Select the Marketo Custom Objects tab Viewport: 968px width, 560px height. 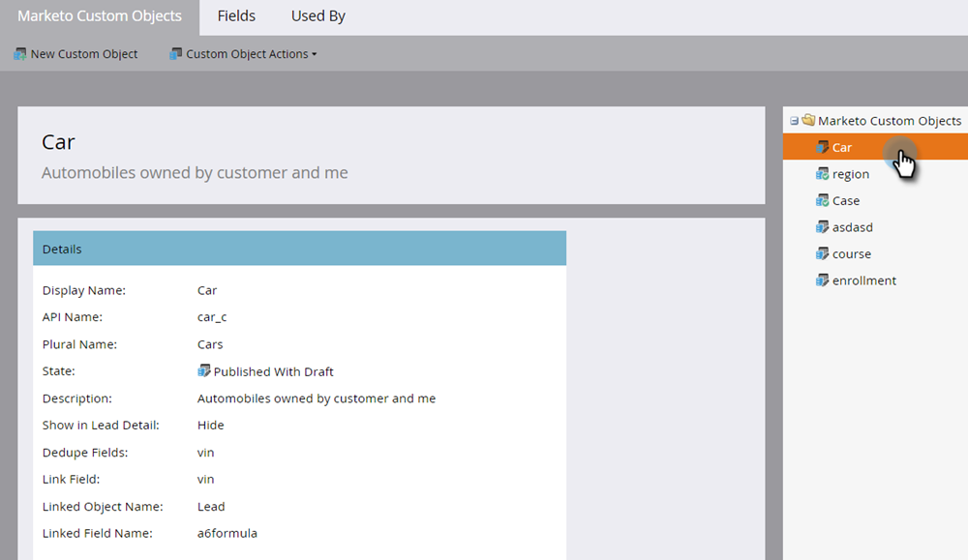[x=99, y=16]
